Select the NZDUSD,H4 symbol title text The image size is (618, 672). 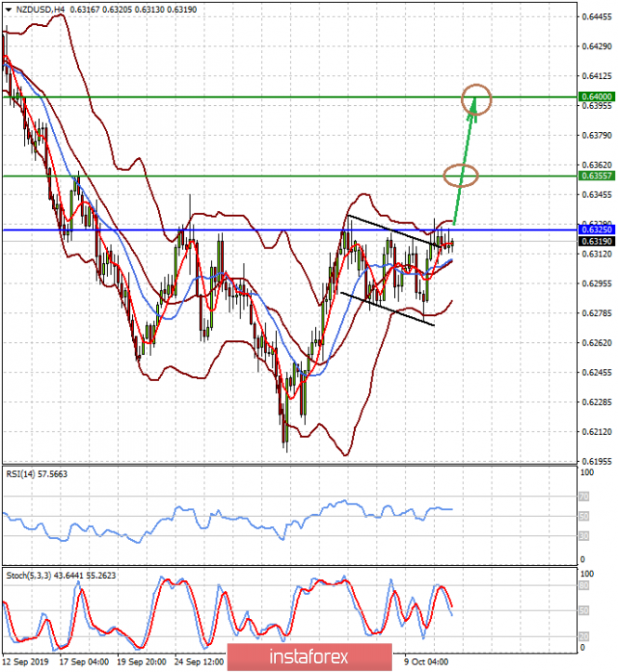(x=40, y=9)
